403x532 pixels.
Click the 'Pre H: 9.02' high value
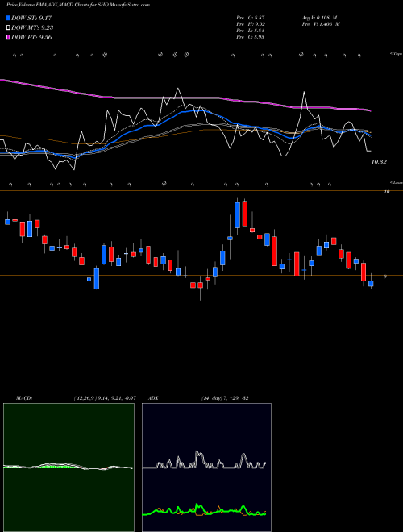(x=251, y=24)
